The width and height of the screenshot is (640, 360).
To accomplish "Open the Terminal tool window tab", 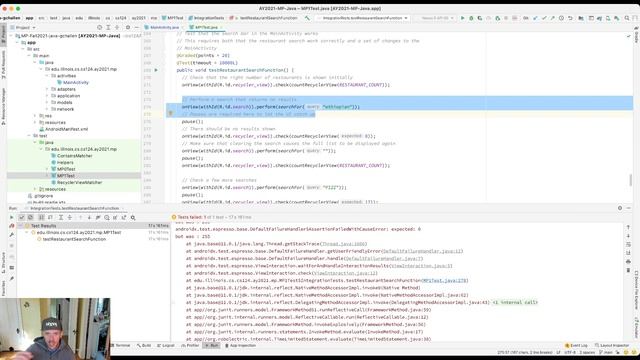I will tap(120, 345).
